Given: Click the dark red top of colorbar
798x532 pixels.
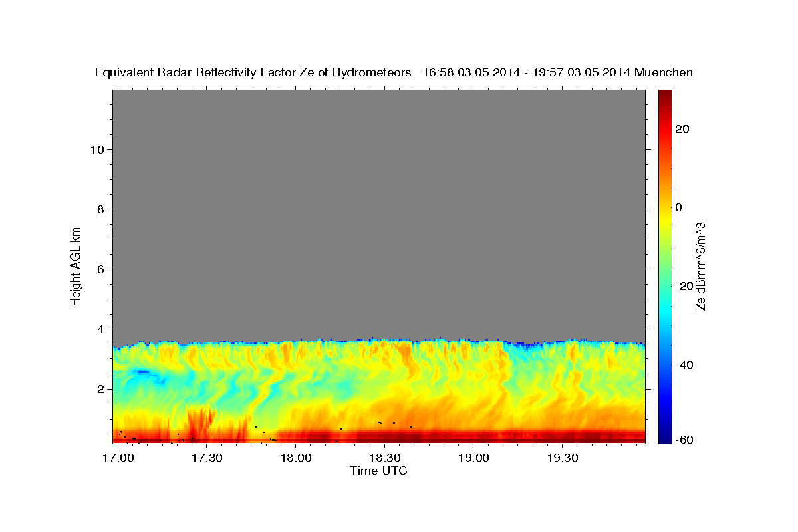Looking at the screenshot, I should click(x=664, y=94).
